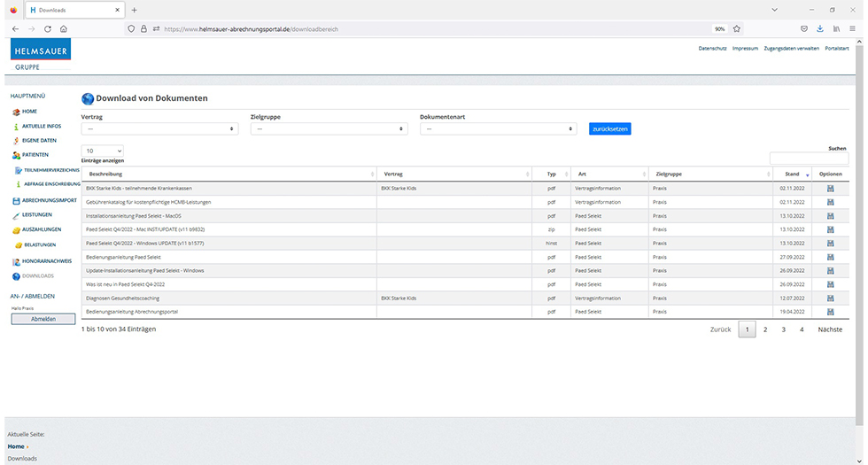Viewport: 868px width, 465px height.
Task: Open PATIENTEN menu entry
Action: [35, 155]
